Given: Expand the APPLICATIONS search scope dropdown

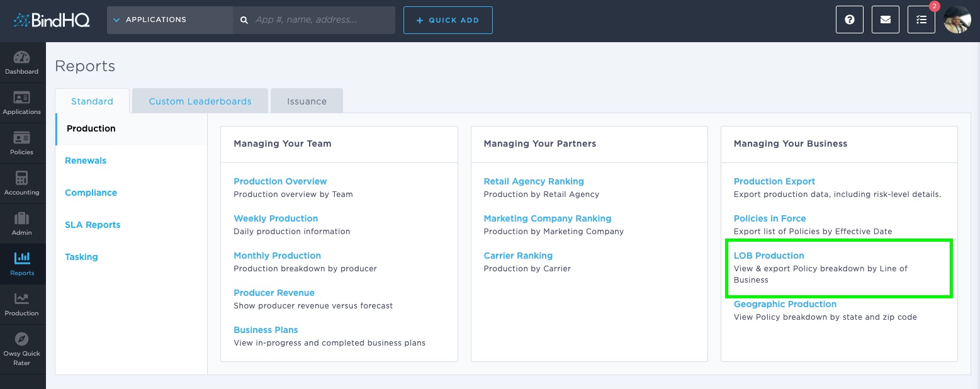Looking at the screenshot, I should (x=170, y=20).
